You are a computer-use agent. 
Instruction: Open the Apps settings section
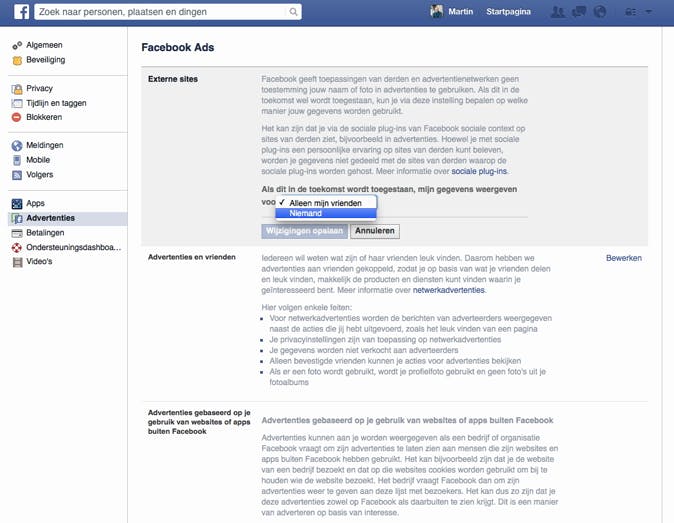[35, 203]
